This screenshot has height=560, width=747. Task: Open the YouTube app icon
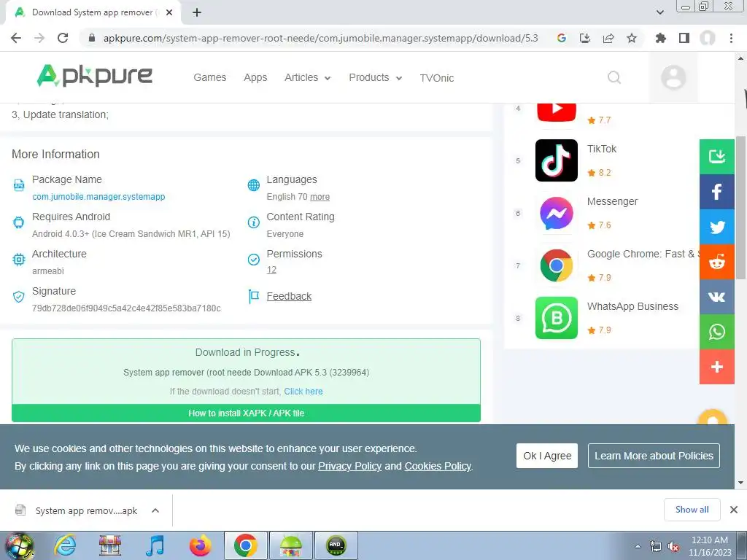(557, 112)
